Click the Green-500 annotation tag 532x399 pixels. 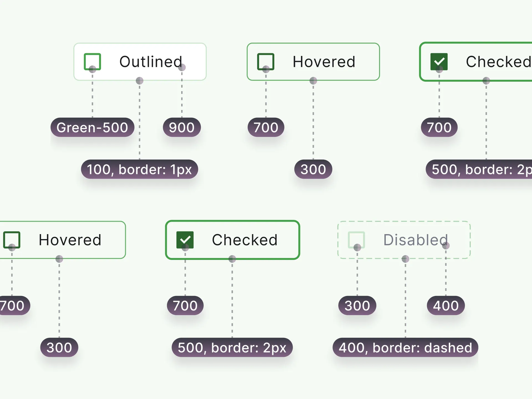92,127
